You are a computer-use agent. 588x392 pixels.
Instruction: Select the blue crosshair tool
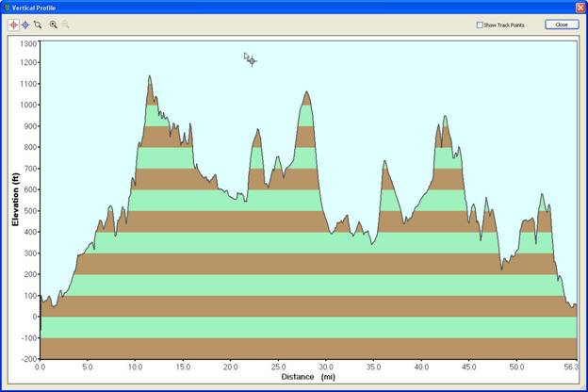pos(24,24)
